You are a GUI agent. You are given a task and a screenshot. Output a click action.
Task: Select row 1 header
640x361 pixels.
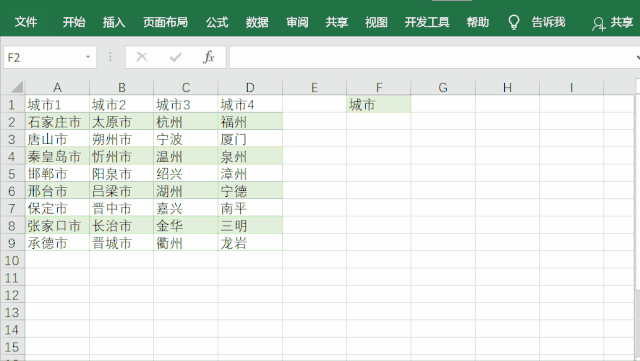tap(12, 105)
